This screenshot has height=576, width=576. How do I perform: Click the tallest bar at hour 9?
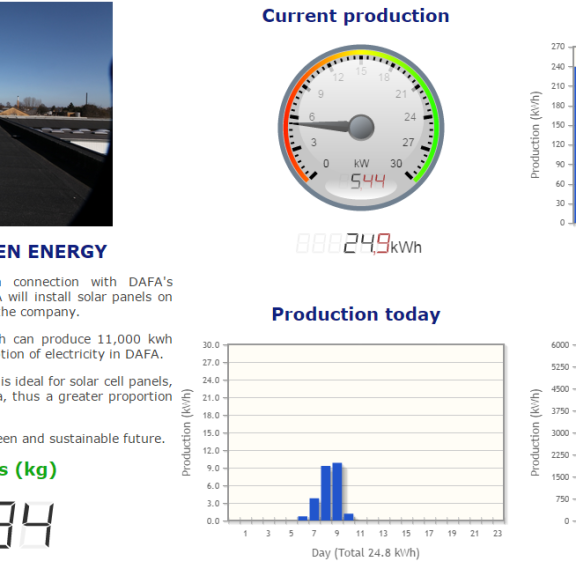tap(337, 492)
